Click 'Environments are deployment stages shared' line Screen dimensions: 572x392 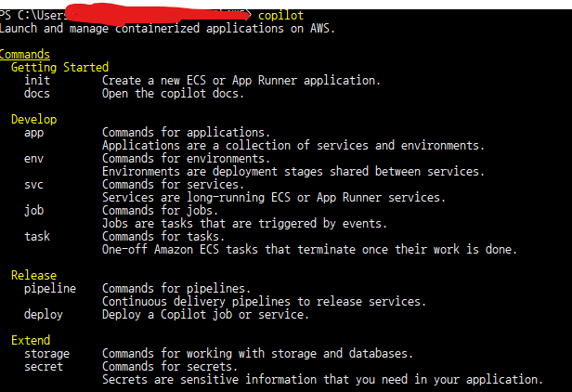(293, 172)
